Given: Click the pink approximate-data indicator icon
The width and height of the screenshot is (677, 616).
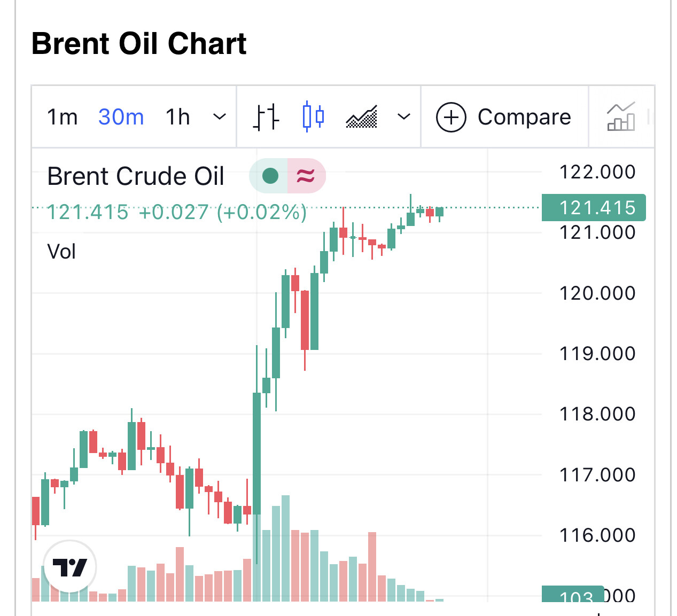Looking at the screenshot, I should point(306,176).
